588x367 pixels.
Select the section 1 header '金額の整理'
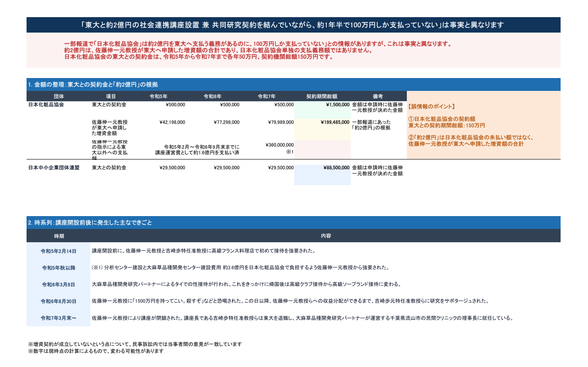click(293, 84)
